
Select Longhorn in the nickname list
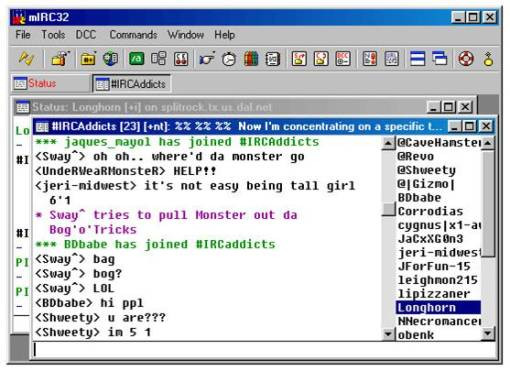[438, 307]
